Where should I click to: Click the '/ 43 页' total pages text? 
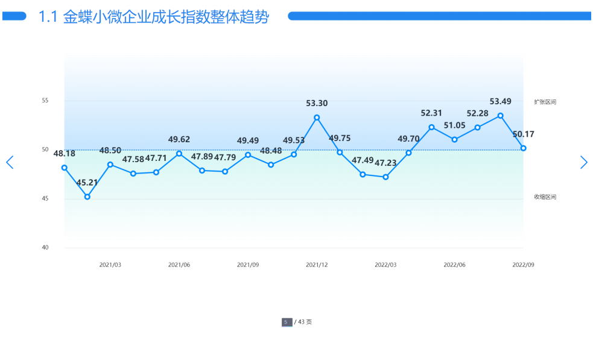coord(303,322)
